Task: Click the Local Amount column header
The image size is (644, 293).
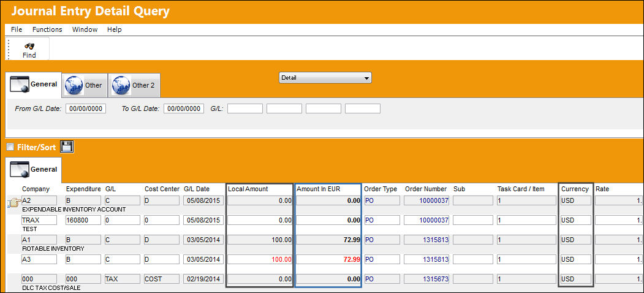Action: pos(248,189)
